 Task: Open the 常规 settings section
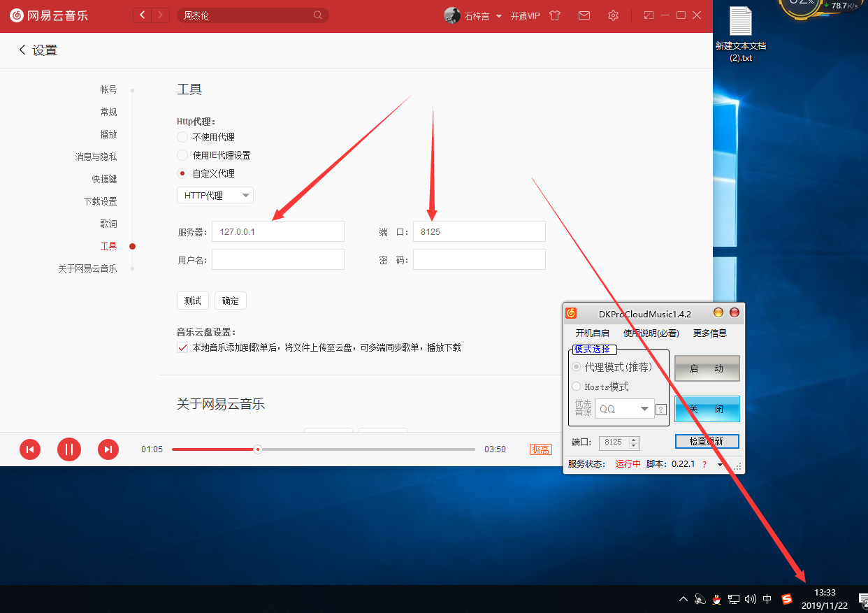pos(108,112)
